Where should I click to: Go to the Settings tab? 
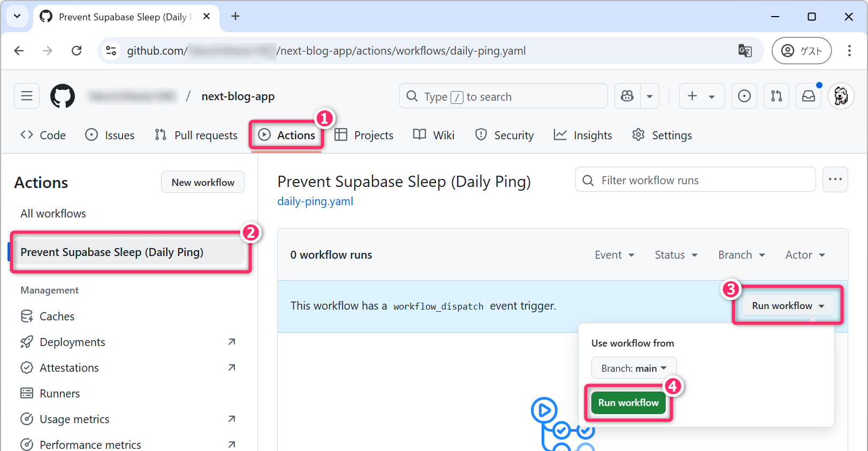coord(662,135)
